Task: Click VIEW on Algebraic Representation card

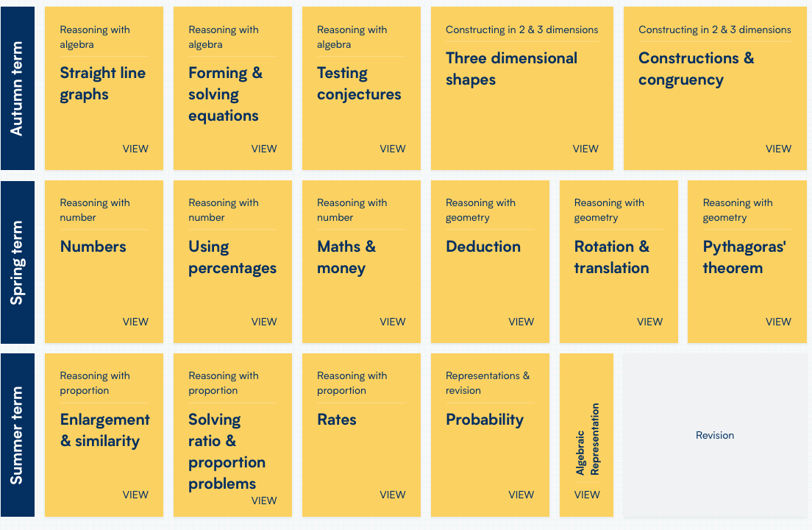Action: tap(587, 495)
